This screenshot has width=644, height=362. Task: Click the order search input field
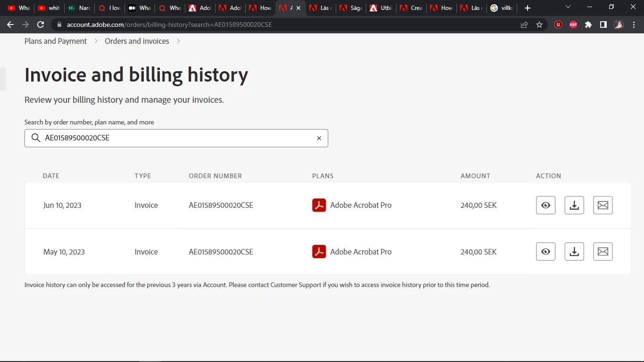tap(176, 138)
